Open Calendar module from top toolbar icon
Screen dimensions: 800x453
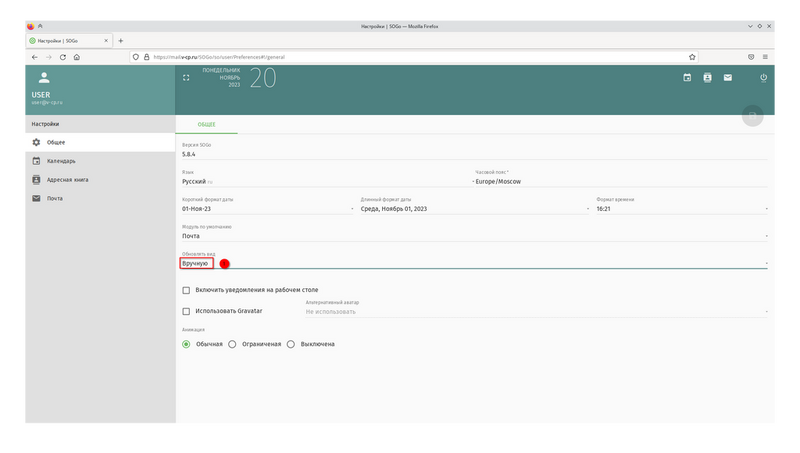point(687,77)
